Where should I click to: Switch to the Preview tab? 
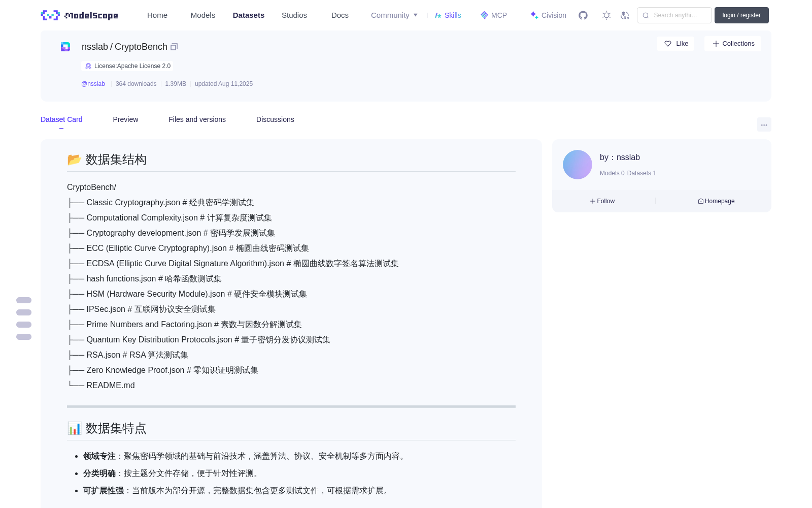(125, 119)
